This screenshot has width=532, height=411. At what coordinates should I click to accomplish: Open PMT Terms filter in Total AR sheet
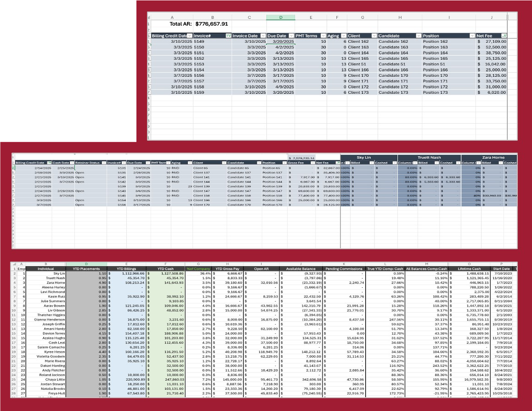click(323, 36)
